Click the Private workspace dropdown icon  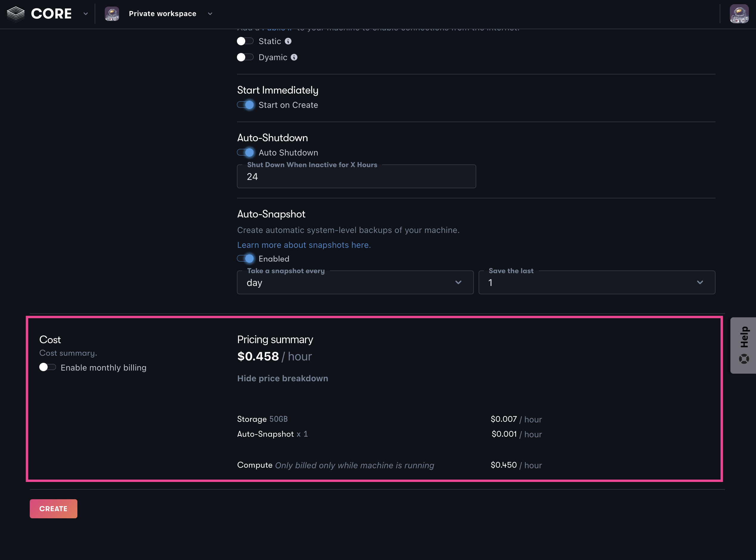210,13
